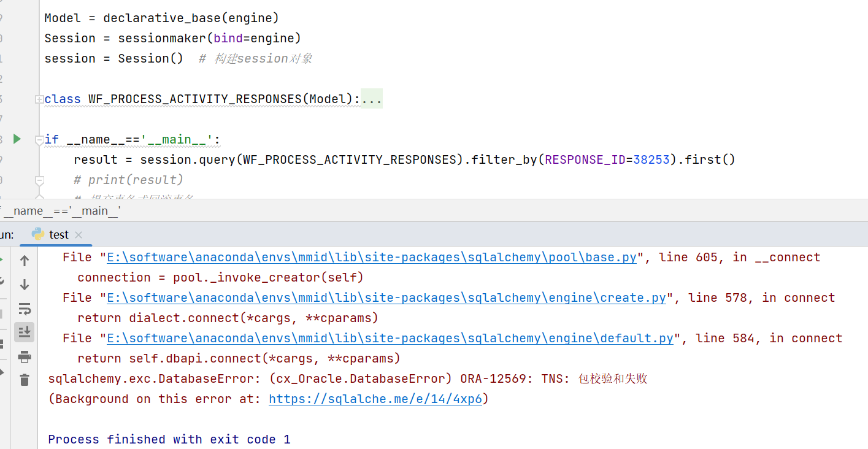The height and width of the screenshot is (449, 868).
Task: Click the Python logo on the test tab
Action: click(x=37, y=234)
